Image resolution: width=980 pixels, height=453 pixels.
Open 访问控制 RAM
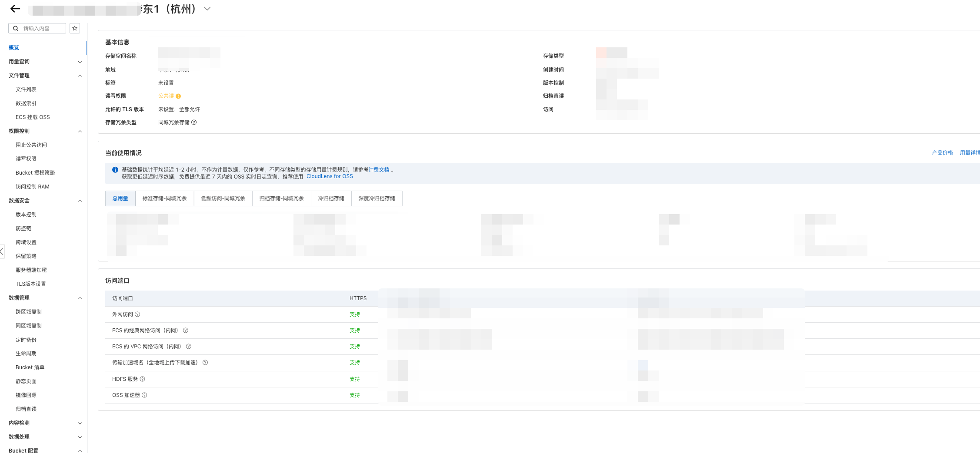pos(33,187)
